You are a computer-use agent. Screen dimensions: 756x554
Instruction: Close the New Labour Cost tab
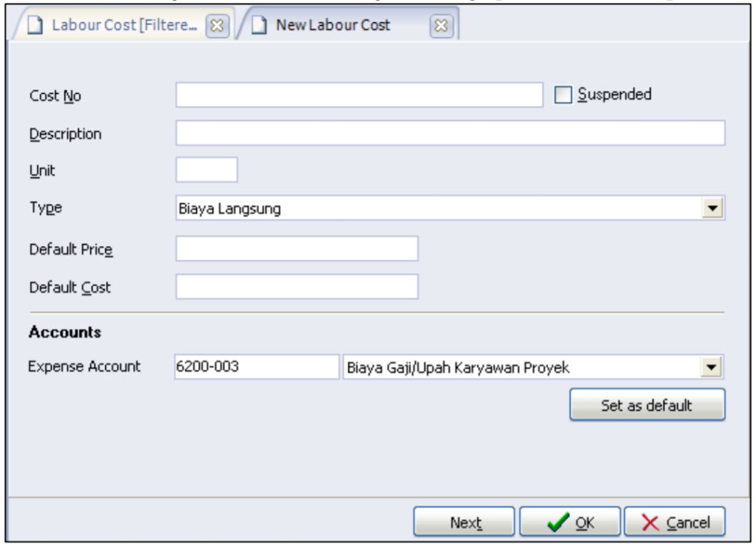(441, 26)
